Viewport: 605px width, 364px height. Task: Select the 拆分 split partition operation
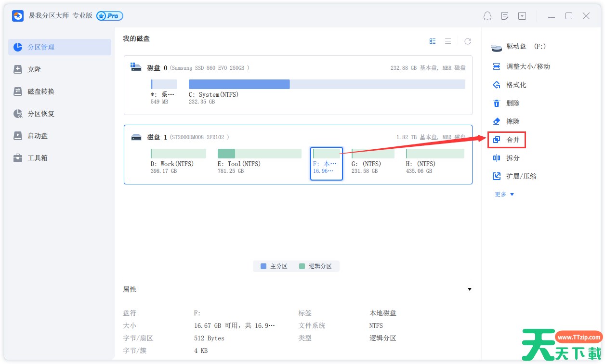[513, 158]
